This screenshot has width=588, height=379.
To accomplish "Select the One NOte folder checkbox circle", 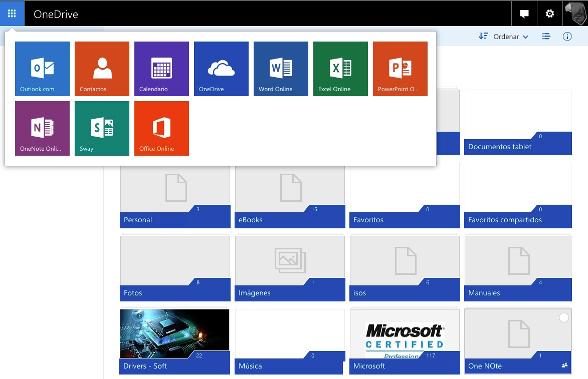I will point(563,317).
